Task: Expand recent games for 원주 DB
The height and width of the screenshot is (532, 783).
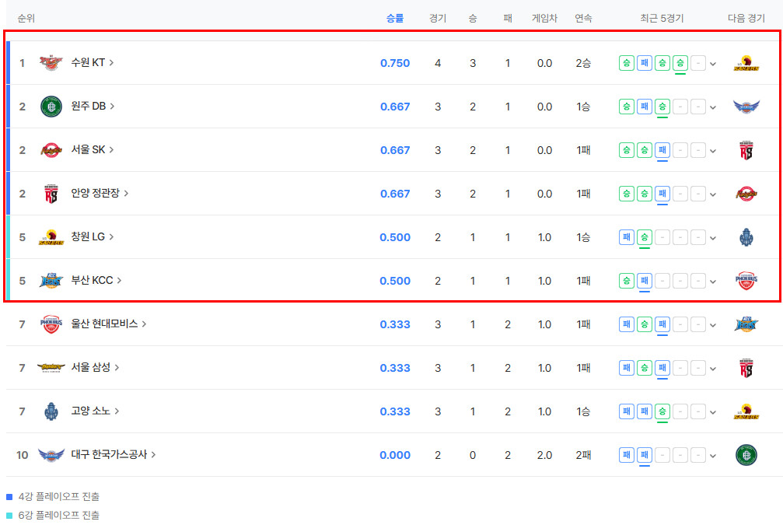Action: 712,107
